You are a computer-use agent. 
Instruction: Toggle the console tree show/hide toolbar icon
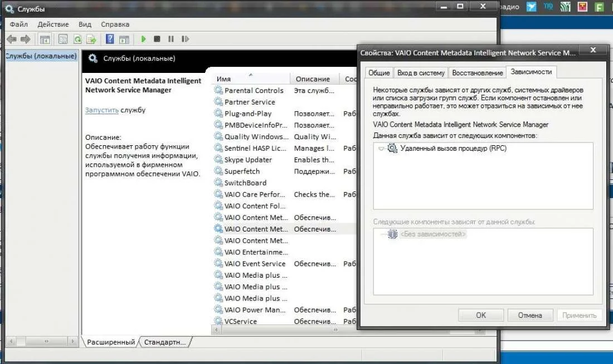(45, 39)
